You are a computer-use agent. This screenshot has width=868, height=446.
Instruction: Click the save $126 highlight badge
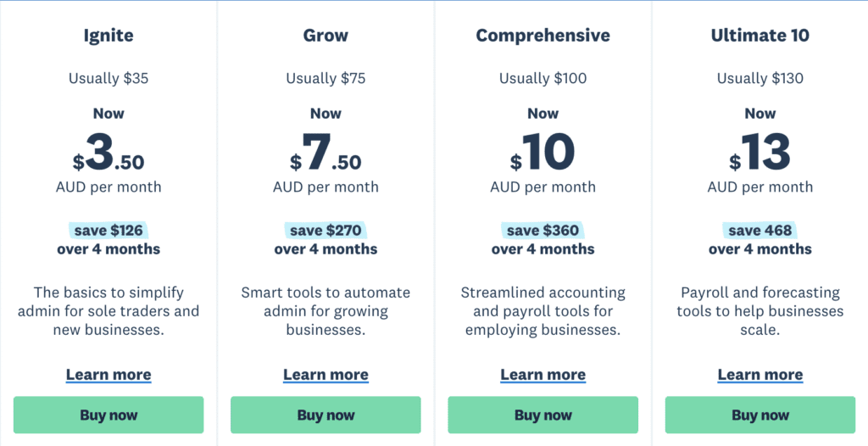(108, 230)
